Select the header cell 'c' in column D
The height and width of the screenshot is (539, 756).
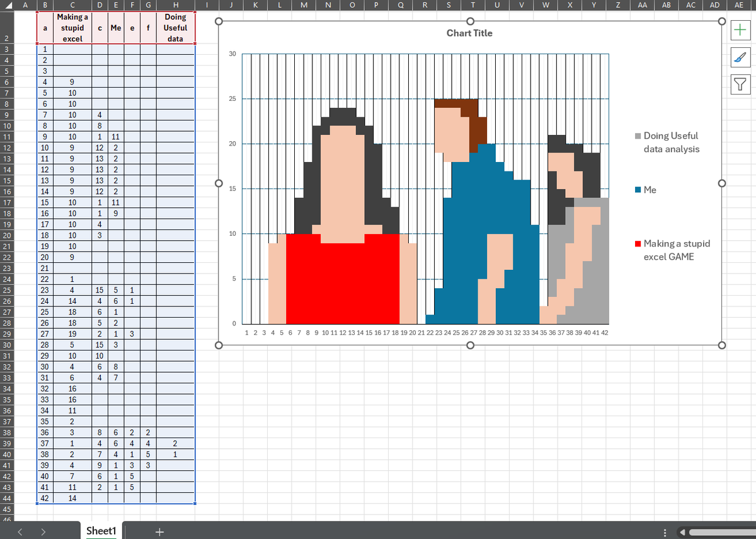(x=100, y=28)
